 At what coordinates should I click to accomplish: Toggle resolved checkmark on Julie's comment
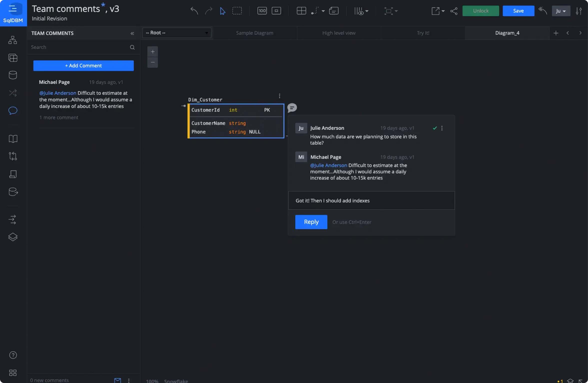(x=435, y=128)
